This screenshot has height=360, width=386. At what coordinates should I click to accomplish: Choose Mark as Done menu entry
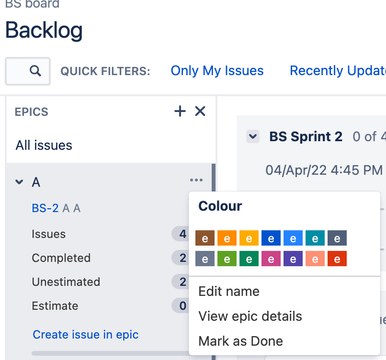[x=240, y=341]
